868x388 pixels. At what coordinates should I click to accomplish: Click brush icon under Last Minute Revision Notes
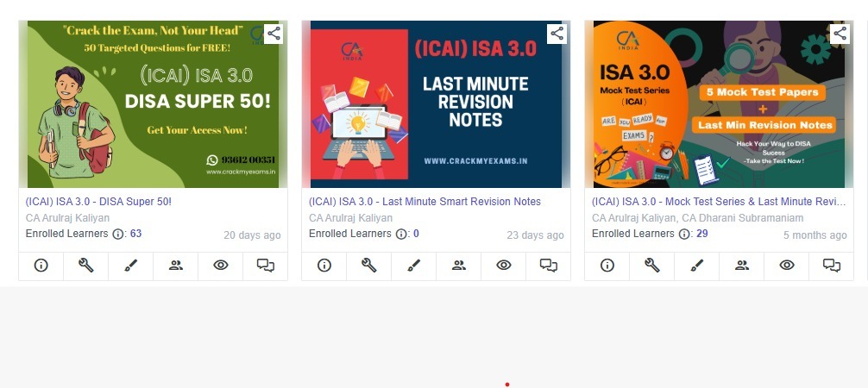click(413, 266)
